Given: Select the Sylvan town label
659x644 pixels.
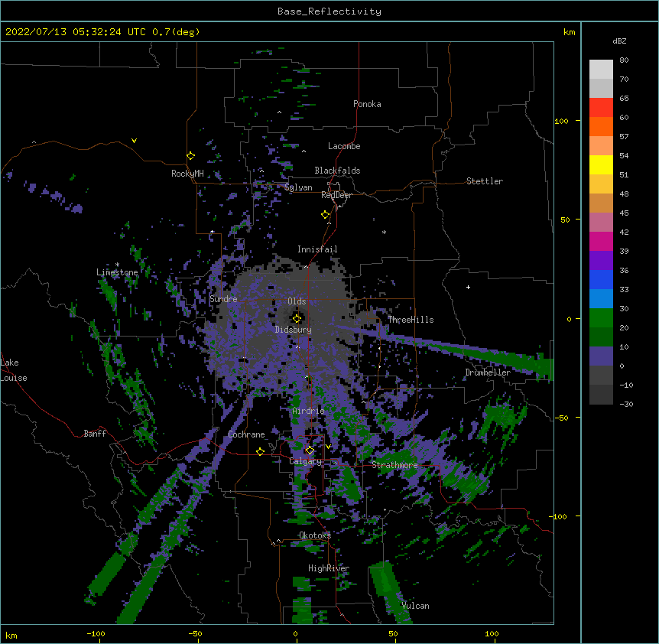Looking at the screenshot, I should click(x=298, y=187).
